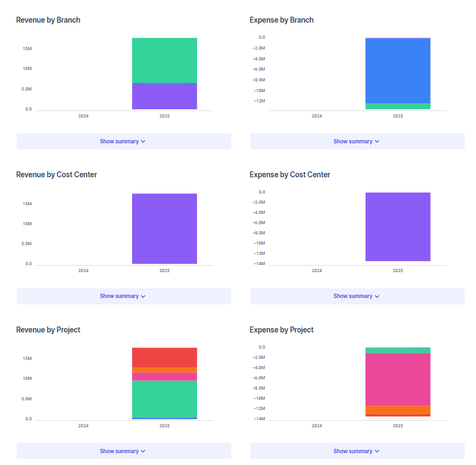476x465 pixels.
Task: Select orange segment in Expense by Project bar
Action: point(398,410)
